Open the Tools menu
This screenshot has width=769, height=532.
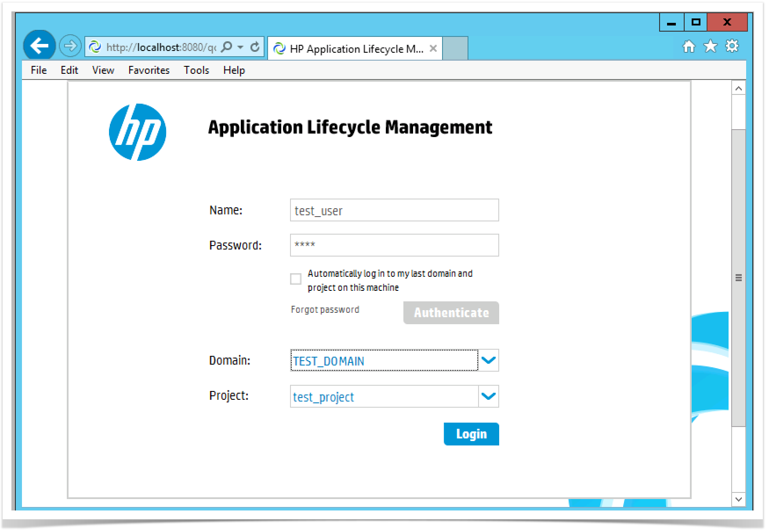(x=196, y=70)
